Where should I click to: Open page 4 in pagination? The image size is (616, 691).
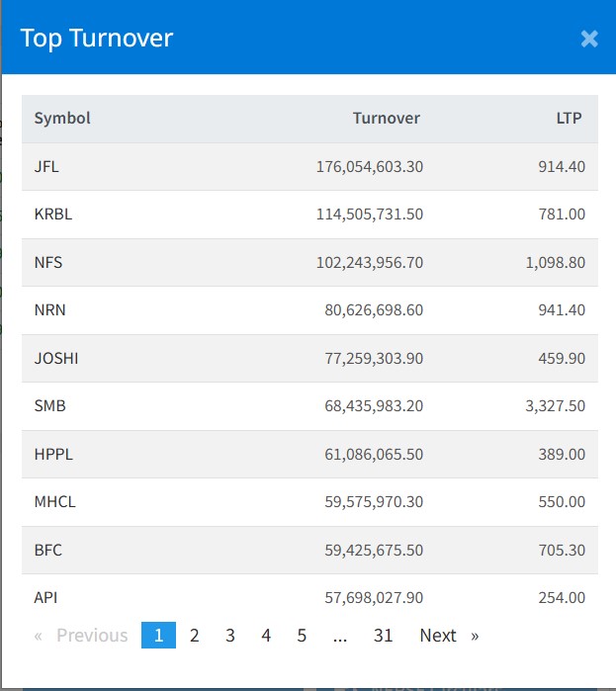tap(266, 636)
